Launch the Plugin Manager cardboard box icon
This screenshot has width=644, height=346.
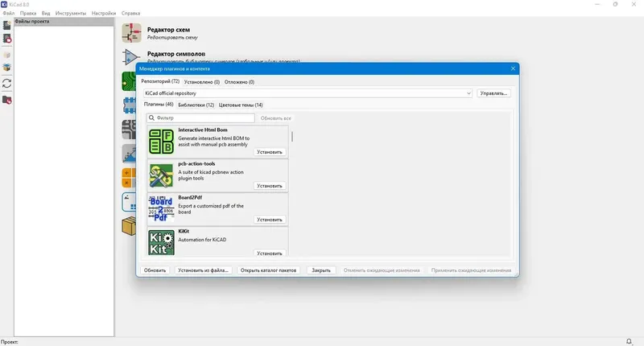coord(129,226)
